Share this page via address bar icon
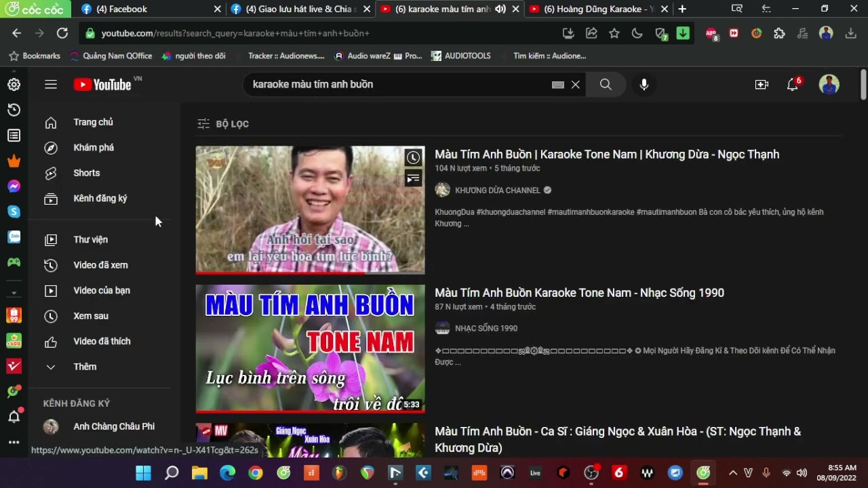Viewport: 868px width, 488px height. pyautogui.click(x=591, y=33)
